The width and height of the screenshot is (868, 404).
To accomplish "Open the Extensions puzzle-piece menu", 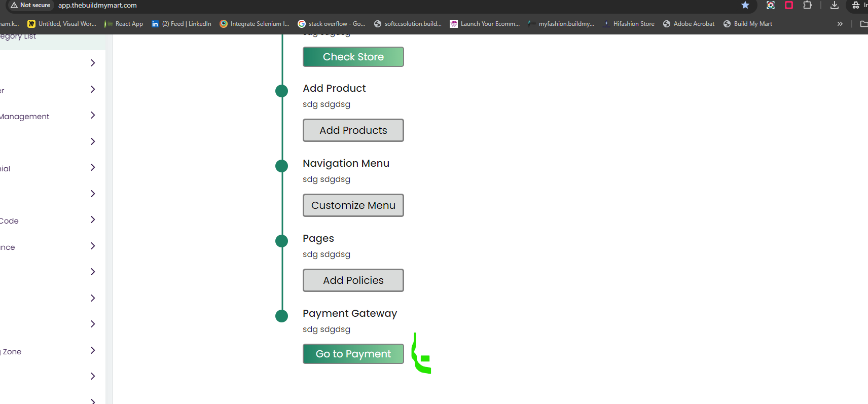I will [808, 5].
